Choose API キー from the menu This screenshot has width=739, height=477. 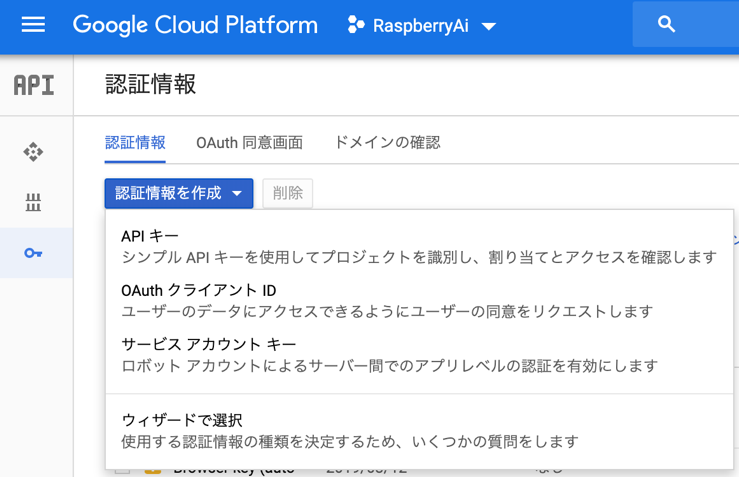(419, 246)
